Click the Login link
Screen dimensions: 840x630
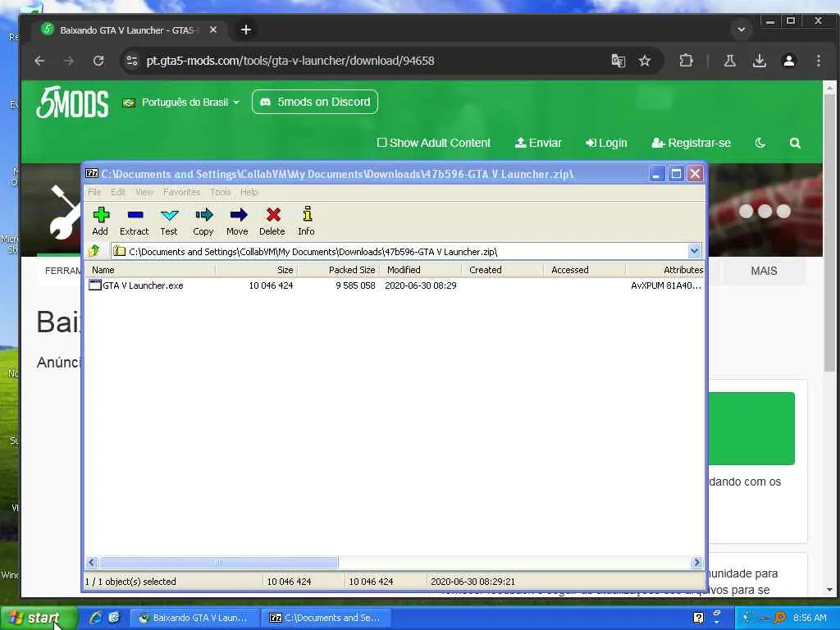click(606, 143)
